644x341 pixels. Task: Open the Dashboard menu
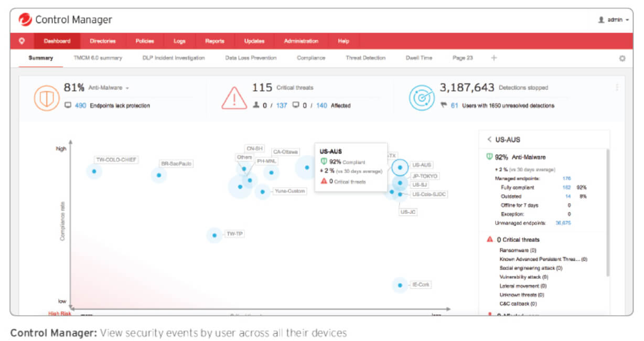click(x=57, y=41)
